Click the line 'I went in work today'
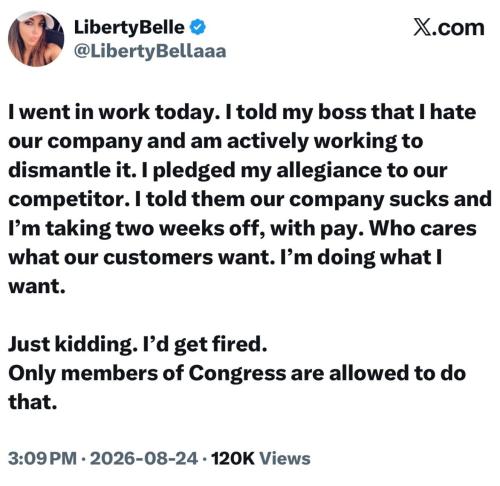Screen dimensions: 500x486 click(x=115, y=112)
